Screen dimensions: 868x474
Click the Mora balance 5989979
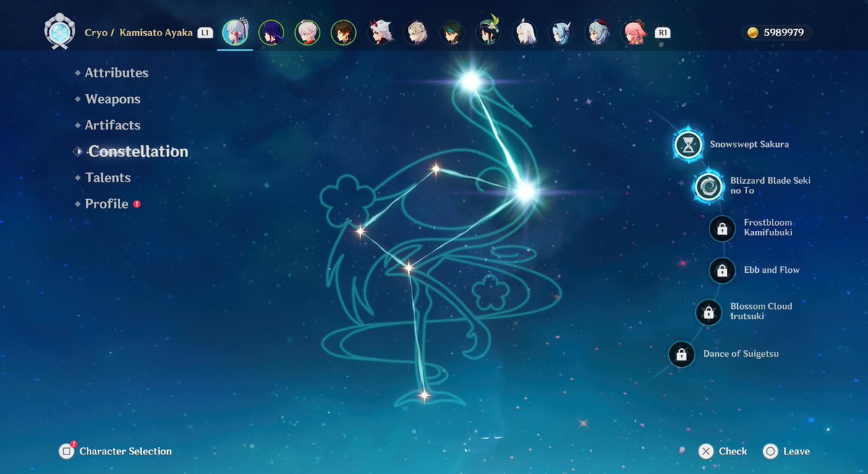click(776, 33)
